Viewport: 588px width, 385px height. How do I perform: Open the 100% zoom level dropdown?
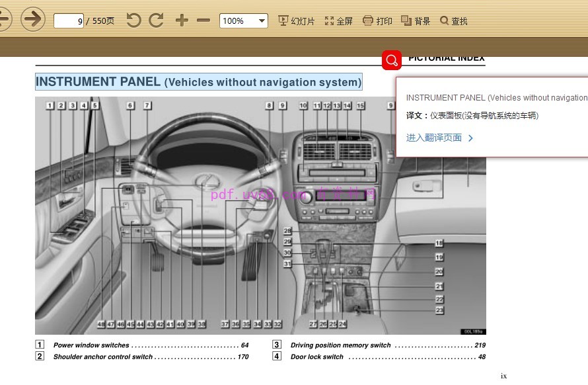(x=244, y=21)
